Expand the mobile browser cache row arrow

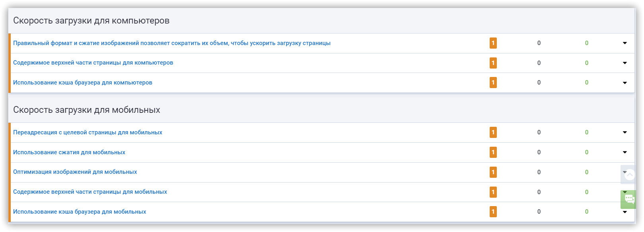[625, 212]
